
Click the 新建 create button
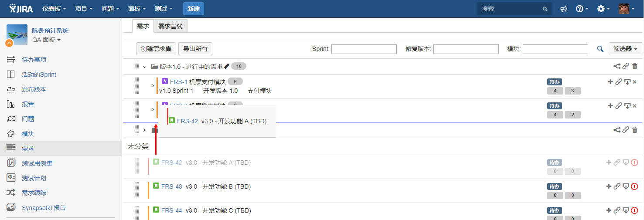(x=193, y=9)
